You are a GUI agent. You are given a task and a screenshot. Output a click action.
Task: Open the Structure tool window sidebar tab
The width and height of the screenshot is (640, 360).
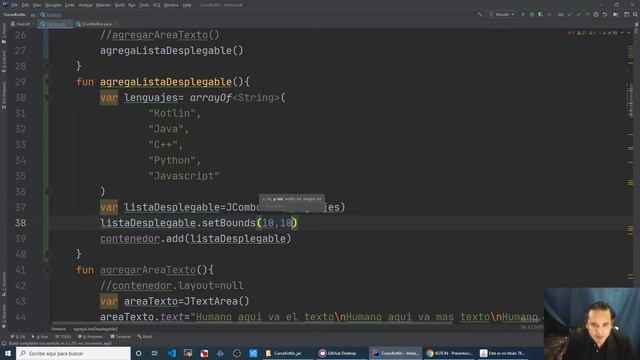(x=4, y=283)
